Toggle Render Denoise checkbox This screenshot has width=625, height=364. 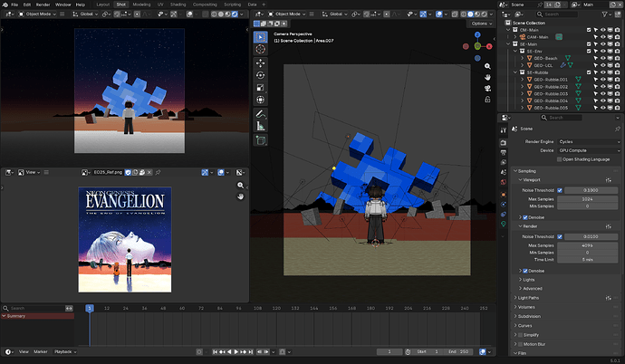[x=525, y=271]
